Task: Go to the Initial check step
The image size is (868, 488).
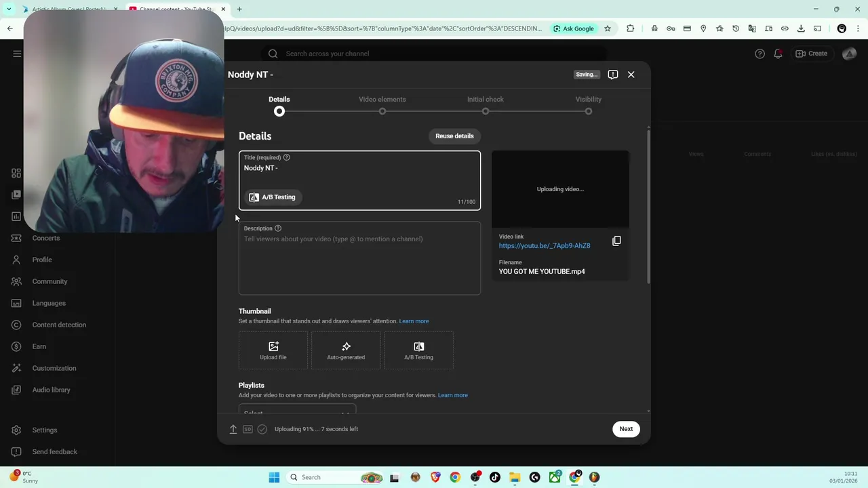Action: 486,104
